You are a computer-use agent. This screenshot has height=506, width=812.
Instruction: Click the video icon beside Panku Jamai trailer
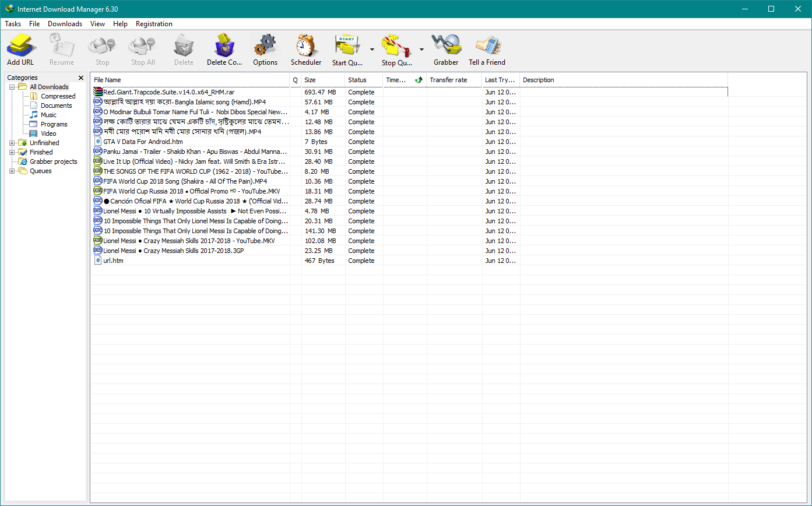[x=98, y=152]
